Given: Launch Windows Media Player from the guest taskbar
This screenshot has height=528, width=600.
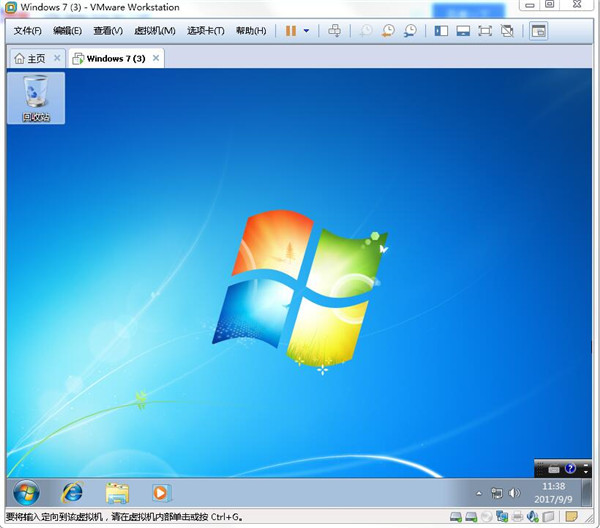Looking at the screenshot, I should (x=161, y=493).
